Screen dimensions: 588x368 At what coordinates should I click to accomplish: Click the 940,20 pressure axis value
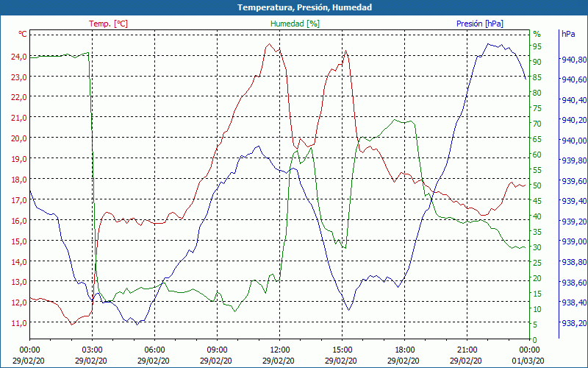pos(574,120)
